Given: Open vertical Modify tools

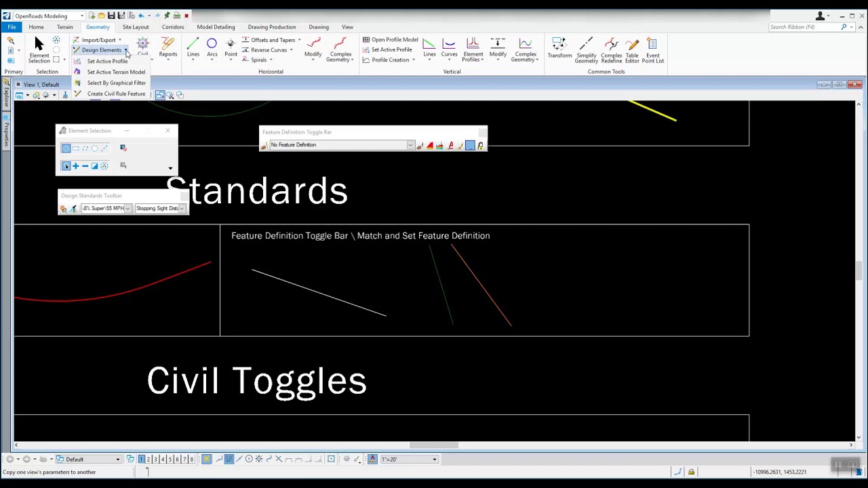Looking at the screenshot, I should (x=498, y=48).
